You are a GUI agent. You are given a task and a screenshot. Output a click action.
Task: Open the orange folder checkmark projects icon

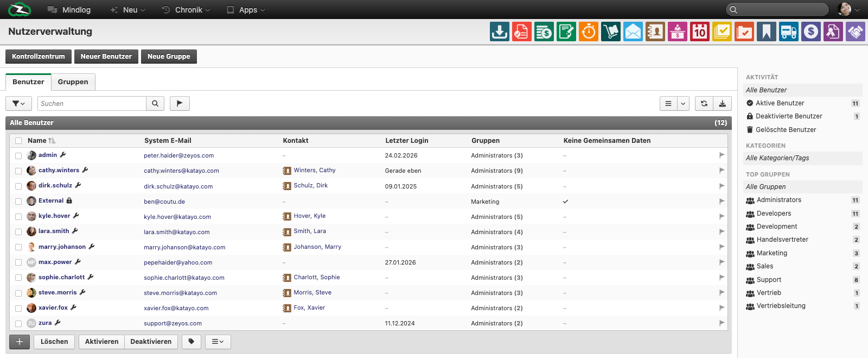coord(744,32)
